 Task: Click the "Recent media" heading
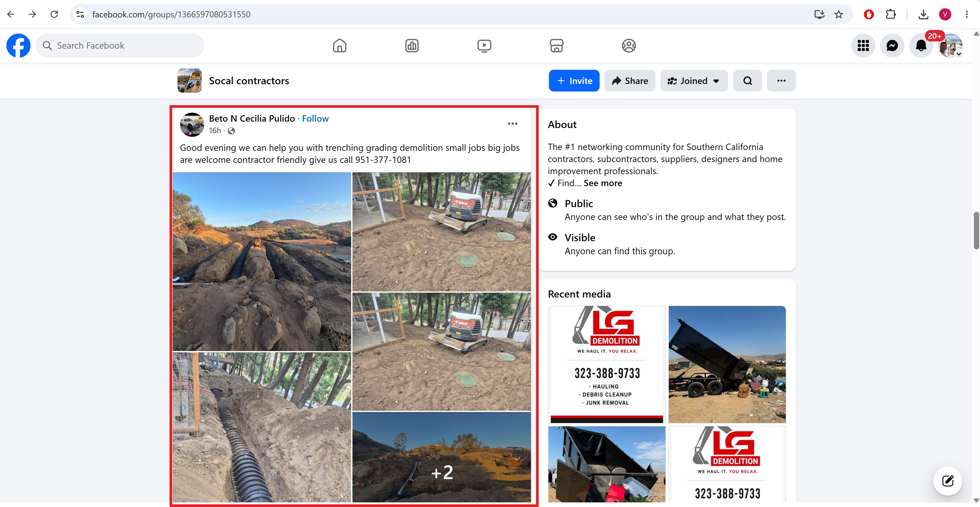pyautogui.click(x=579, y=294)
